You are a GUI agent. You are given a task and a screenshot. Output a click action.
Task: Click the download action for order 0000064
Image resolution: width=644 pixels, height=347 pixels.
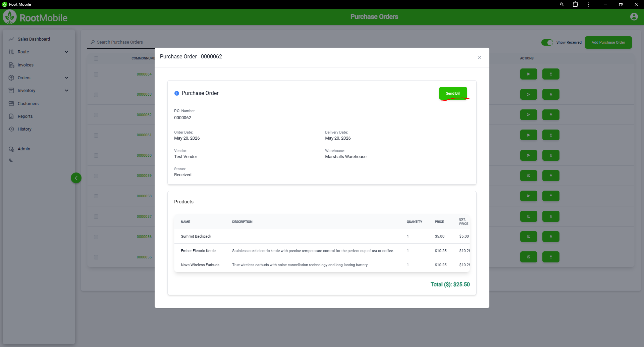tap(551, 74)
